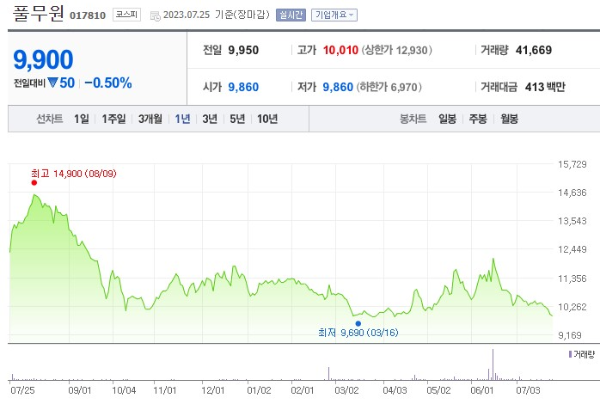Select the 1일 line chart period

(x=81, y=119)
